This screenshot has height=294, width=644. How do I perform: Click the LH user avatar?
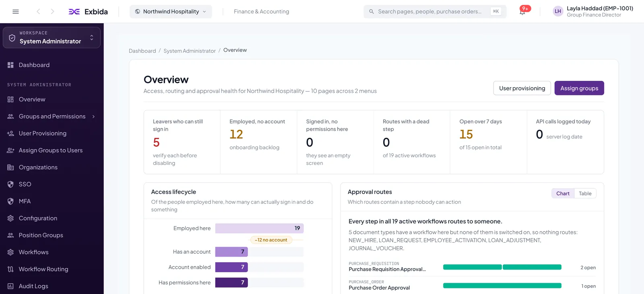pyautogui.click(x=558, y=12)
